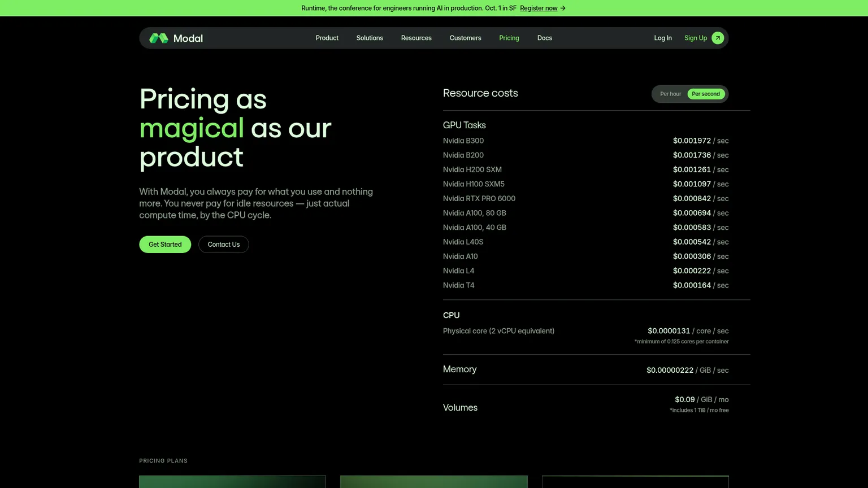Click the Nvidia T4 label

459,285
